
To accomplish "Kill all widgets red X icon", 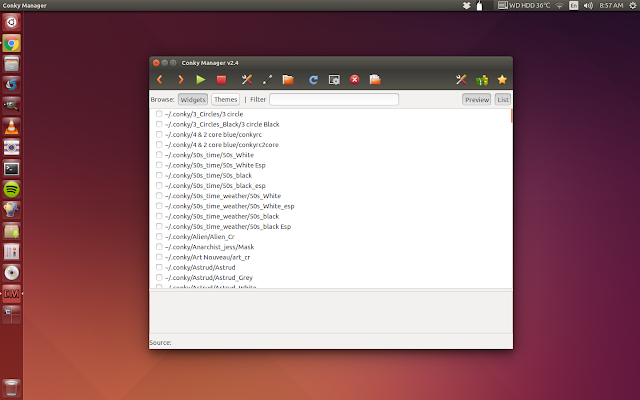I will pyautogui.click(x=354, y=80).
